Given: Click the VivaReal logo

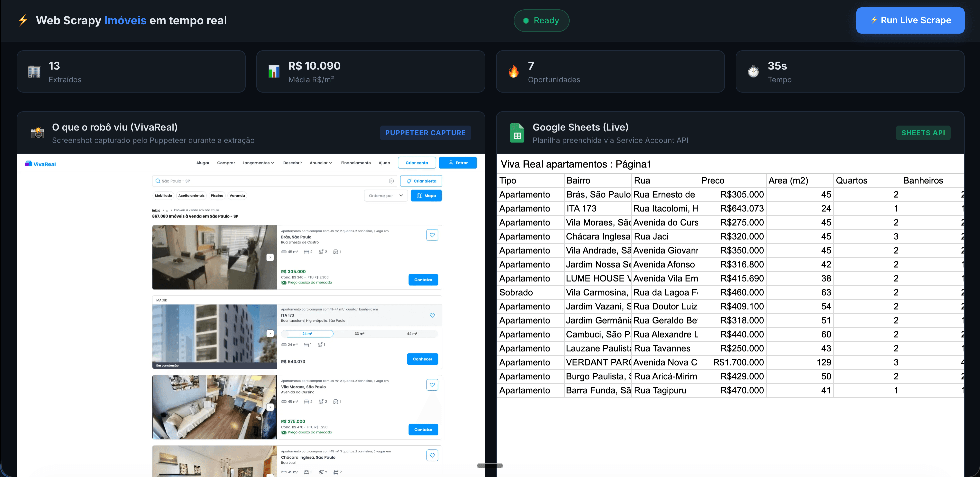Looking at the screenshot, I should point(40,164).
